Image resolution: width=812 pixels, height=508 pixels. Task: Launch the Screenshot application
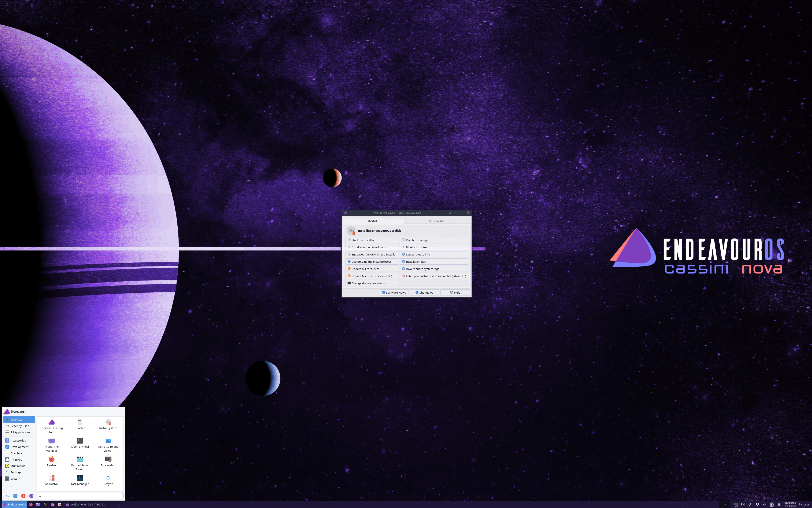(x=108, y=462)
